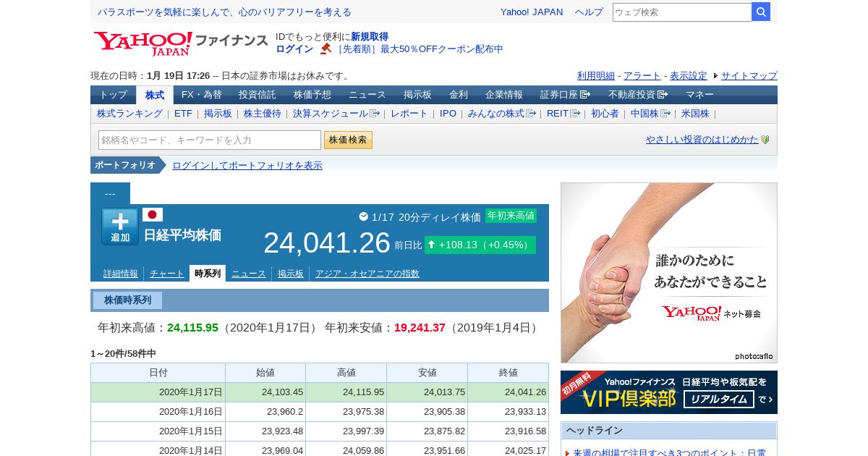
Task: Switch to the チャート tab
Action: pyautogui.click(x=167, y=274)
